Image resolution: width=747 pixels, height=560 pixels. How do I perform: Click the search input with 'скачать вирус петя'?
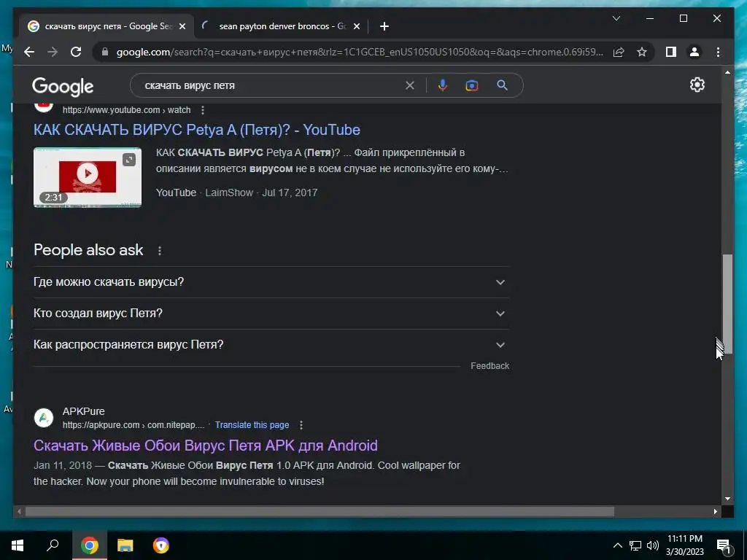[271, 85]
